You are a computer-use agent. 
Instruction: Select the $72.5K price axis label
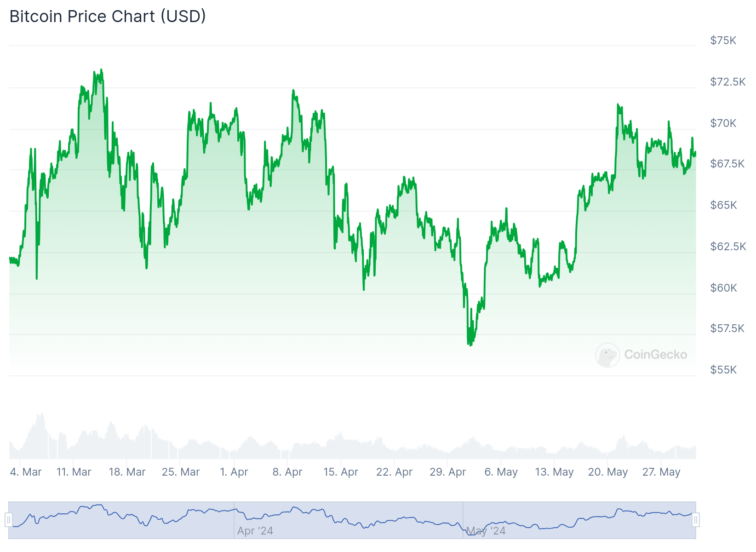(x=727, y=82)
